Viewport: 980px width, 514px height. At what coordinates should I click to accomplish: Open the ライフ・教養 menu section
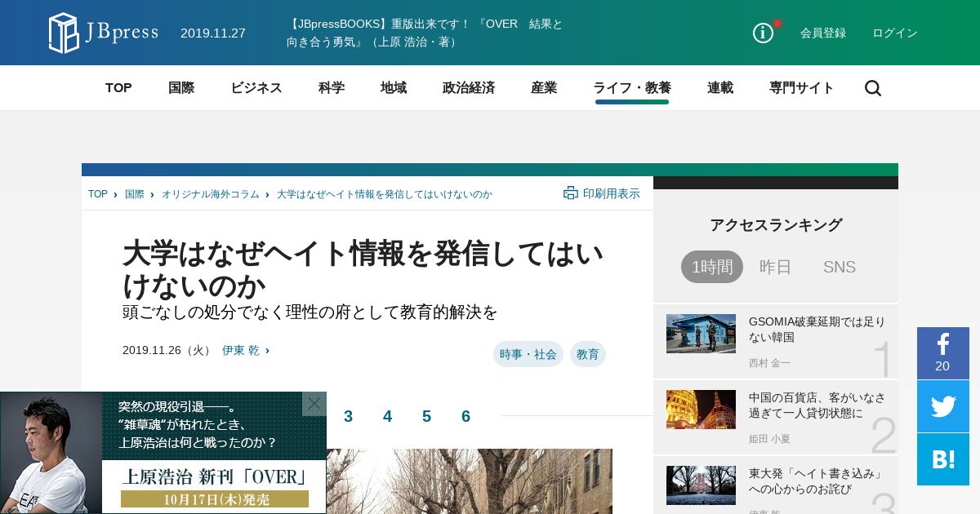[632, 88]
